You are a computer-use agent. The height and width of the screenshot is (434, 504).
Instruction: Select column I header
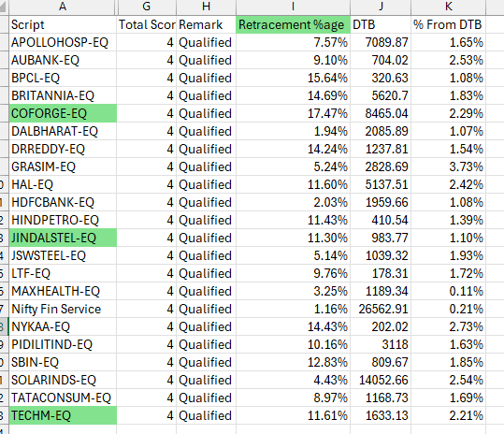[x=293, y=7]
